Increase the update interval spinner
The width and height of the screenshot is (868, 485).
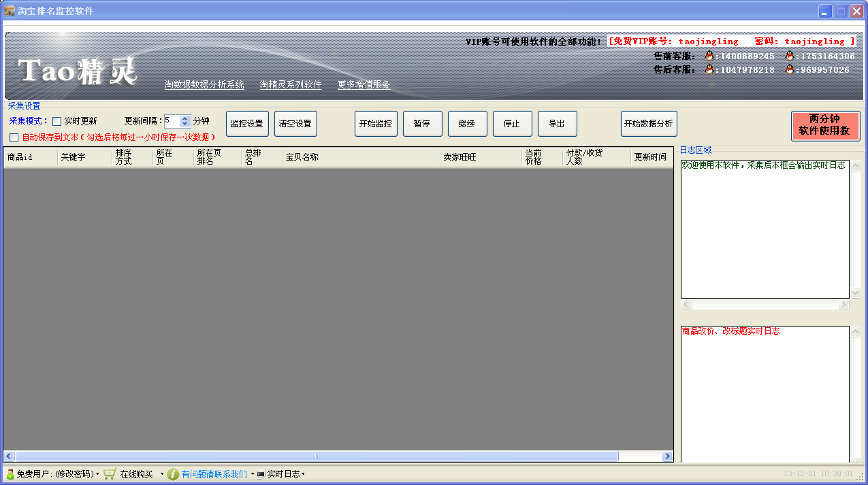pyautogui.click(x=185, y=118)
